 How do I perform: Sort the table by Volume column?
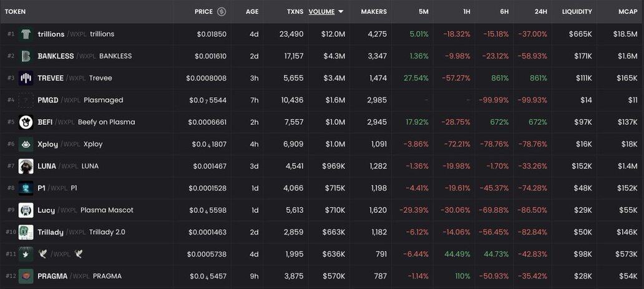tap(321, 11)
